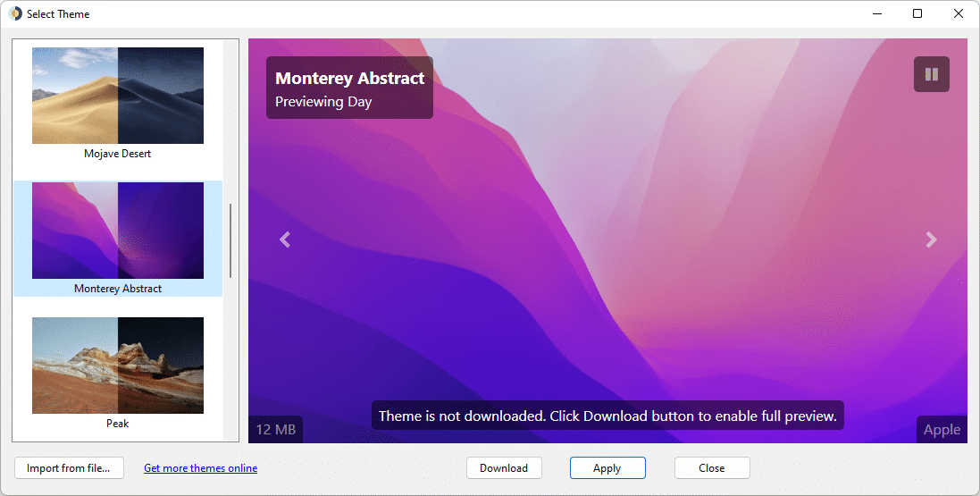The image size is (980, 496).
Task: Click the Peak theme name label
Action: point(118,424)
